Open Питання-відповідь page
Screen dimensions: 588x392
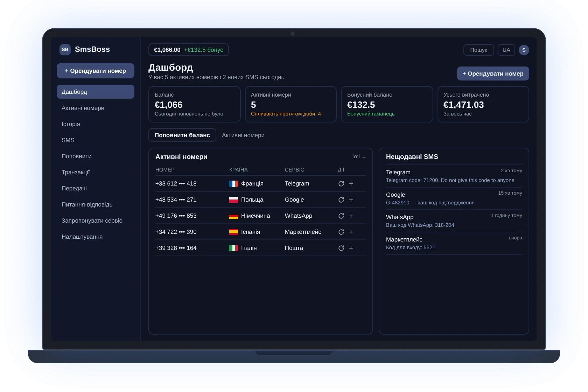click(x=96, y=204)
